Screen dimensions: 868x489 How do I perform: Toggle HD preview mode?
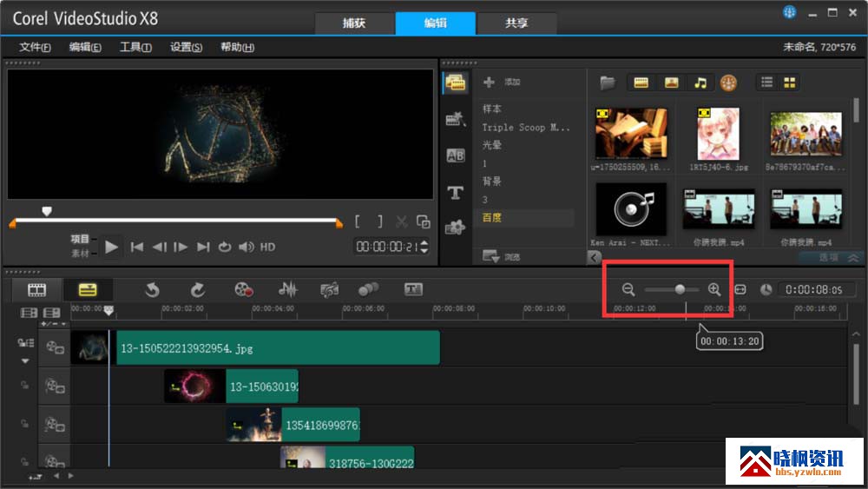click(x=267, y=247)
